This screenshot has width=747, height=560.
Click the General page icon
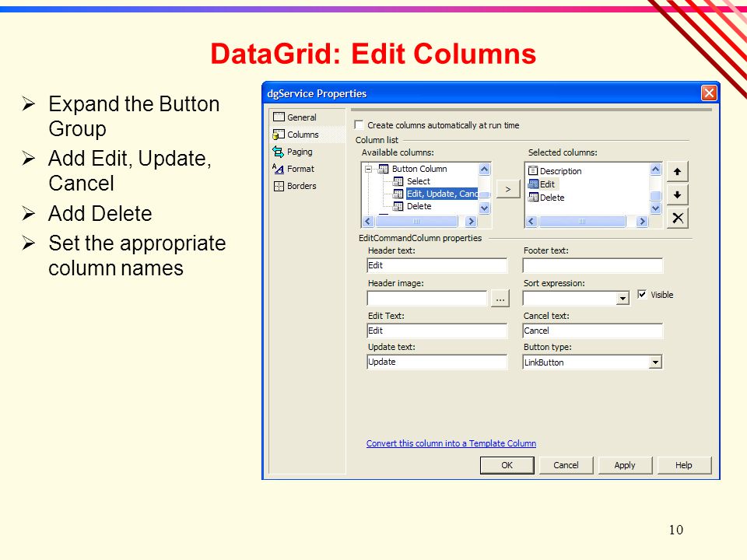click(279, 117)
